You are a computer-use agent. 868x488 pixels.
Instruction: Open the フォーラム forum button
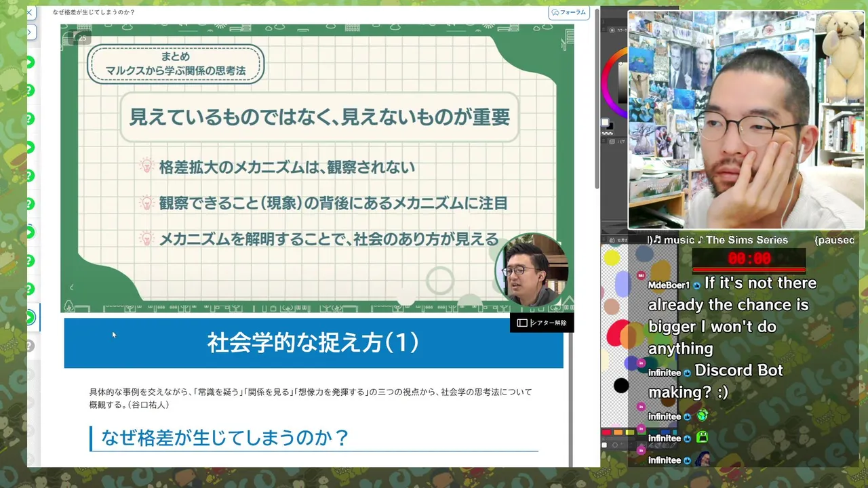point(569,12)
